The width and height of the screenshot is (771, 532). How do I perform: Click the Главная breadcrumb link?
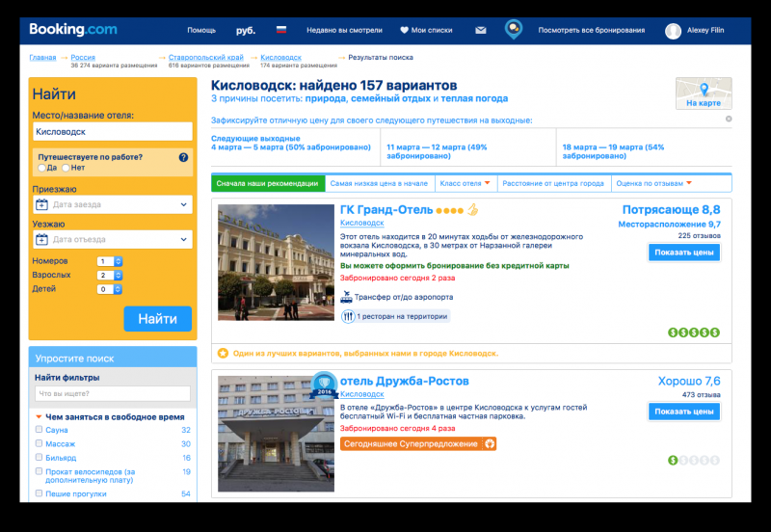click(42, 57)
